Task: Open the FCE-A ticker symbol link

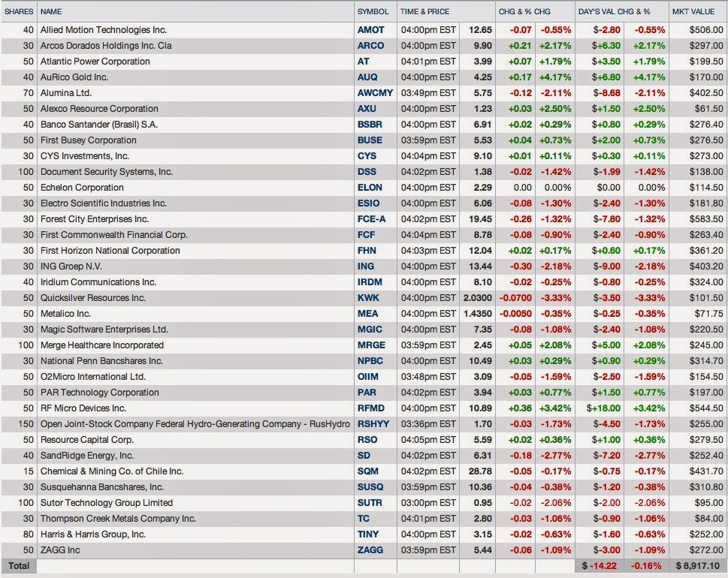Action: pos(371,219)
